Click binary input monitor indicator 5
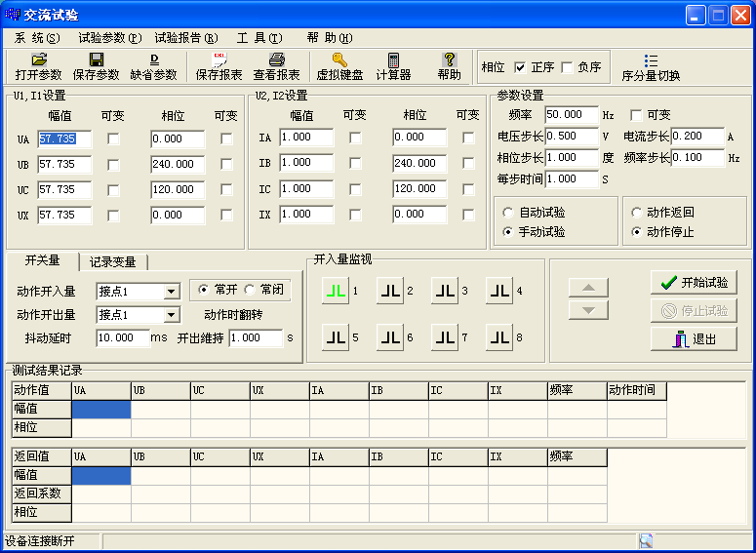 coord(336,337)
